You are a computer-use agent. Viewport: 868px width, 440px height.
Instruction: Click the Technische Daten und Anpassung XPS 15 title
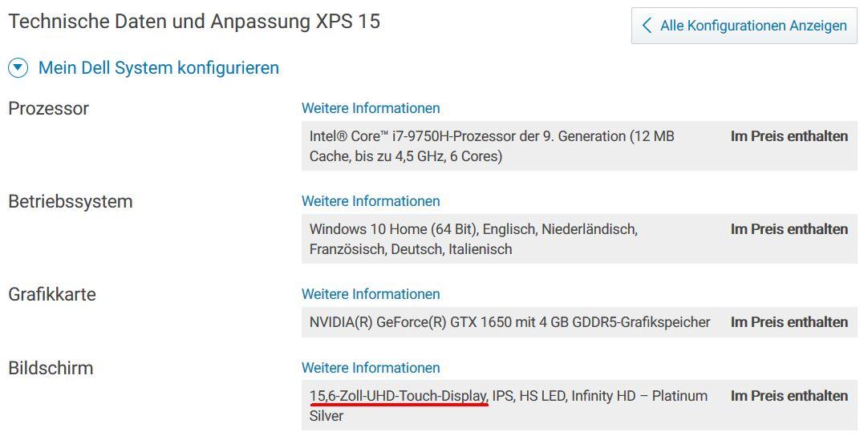[x=194, y=22]
